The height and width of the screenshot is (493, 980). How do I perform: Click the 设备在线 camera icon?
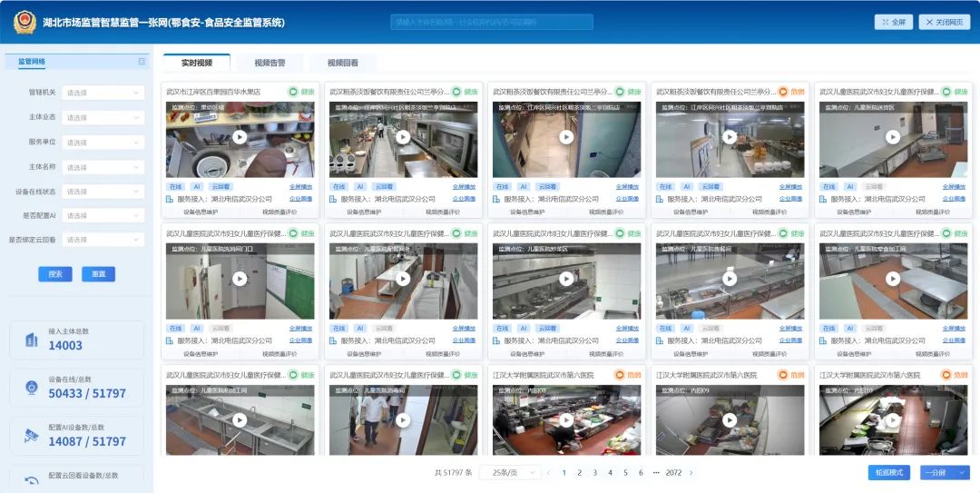(x=31, y=388)
